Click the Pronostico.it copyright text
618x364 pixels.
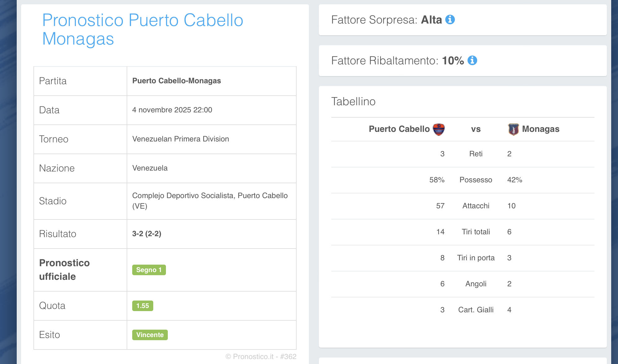tap(261, 357)
